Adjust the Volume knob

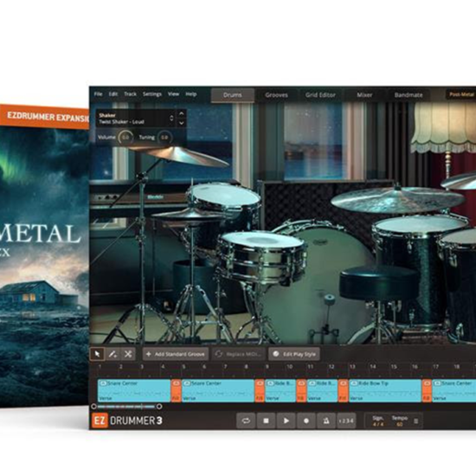tap(125, 138)
